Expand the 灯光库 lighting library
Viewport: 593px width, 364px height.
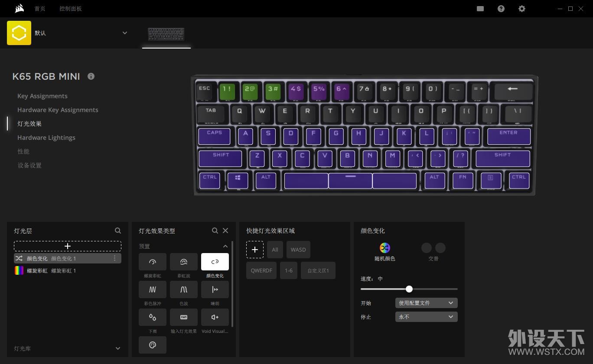[118, 348]
